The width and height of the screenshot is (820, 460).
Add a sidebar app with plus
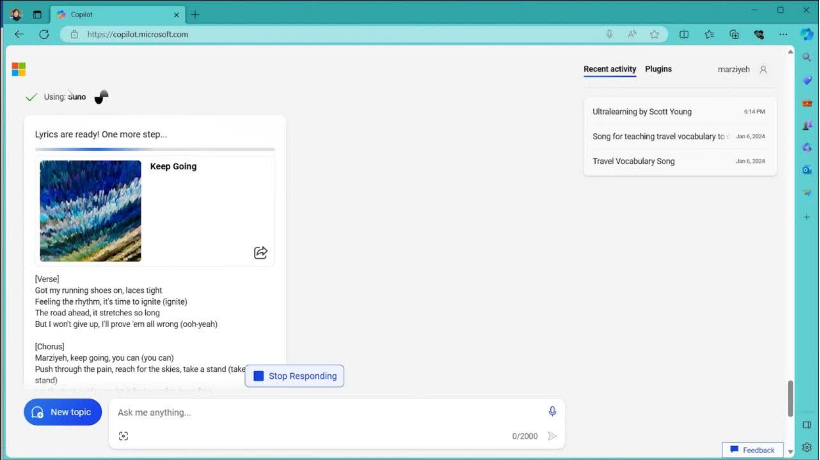click(807, 216)
